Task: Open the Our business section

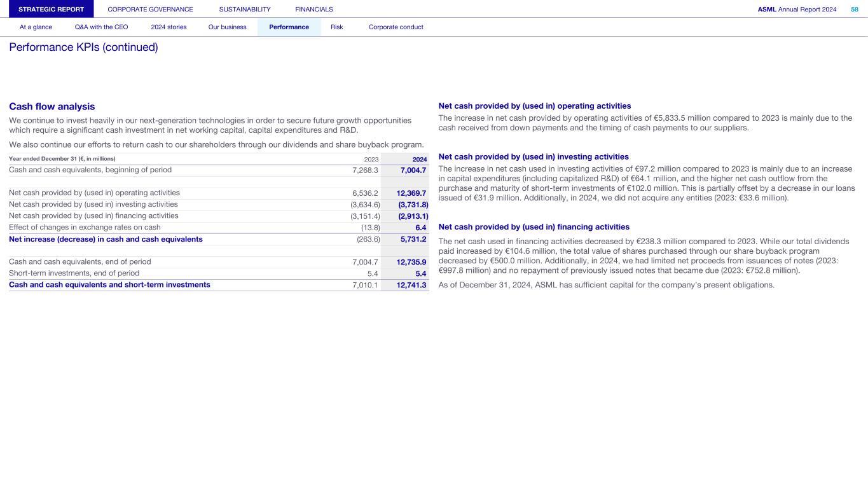Action: coord(227,27)
